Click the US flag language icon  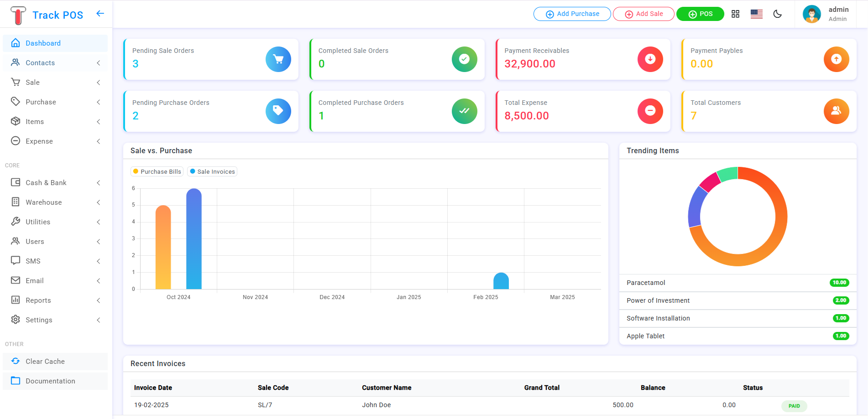coord(756,14)
